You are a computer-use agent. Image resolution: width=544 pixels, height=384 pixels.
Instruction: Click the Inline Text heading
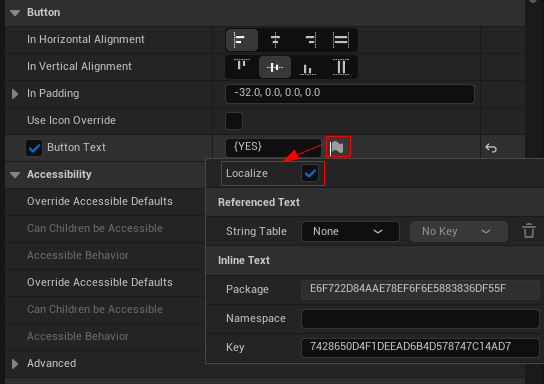[244, 260]
